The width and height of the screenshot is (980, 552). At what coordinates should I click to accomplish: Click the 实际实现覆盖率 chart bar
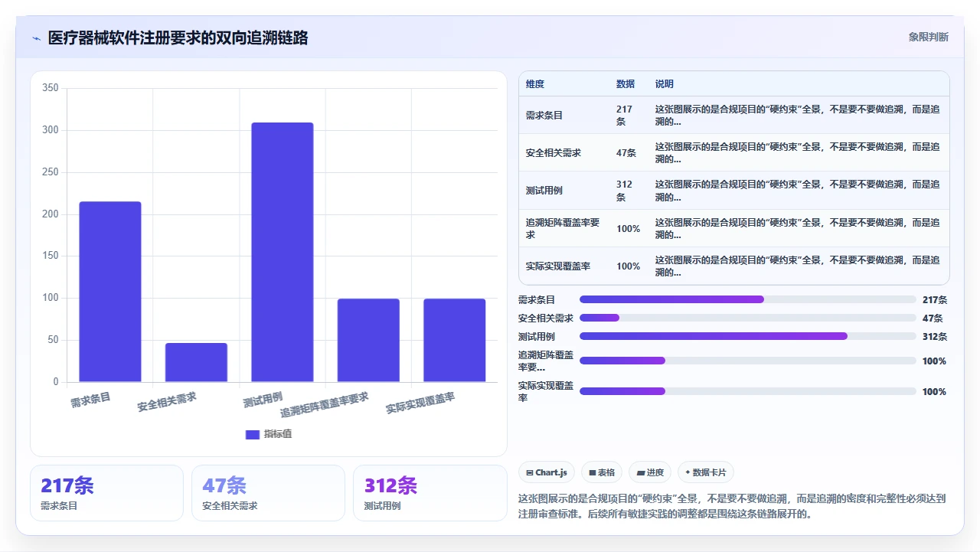pos(455,340)
